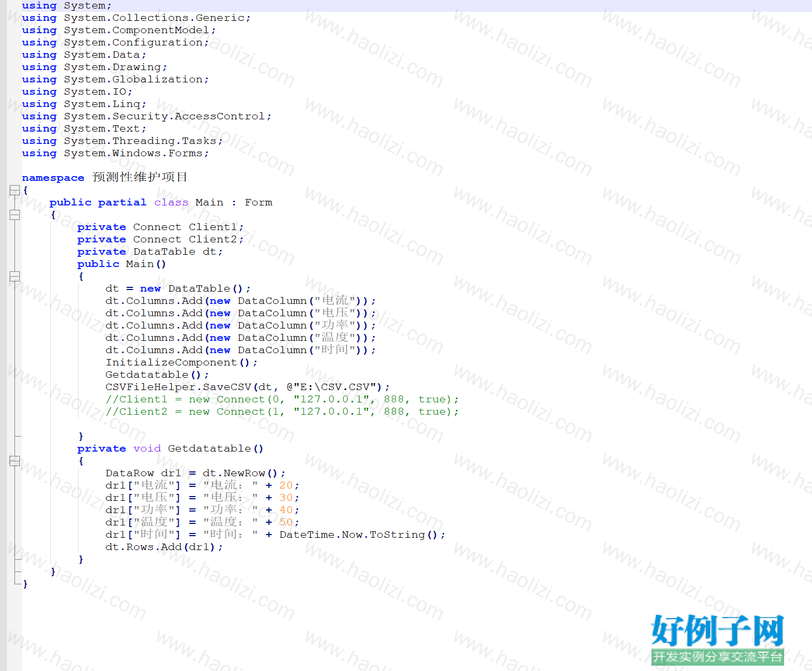Click the 'dt.Rows.Add(dr1);' line
Screen dimensions: 812x671
pyautogui.click(x=164, y=547)
